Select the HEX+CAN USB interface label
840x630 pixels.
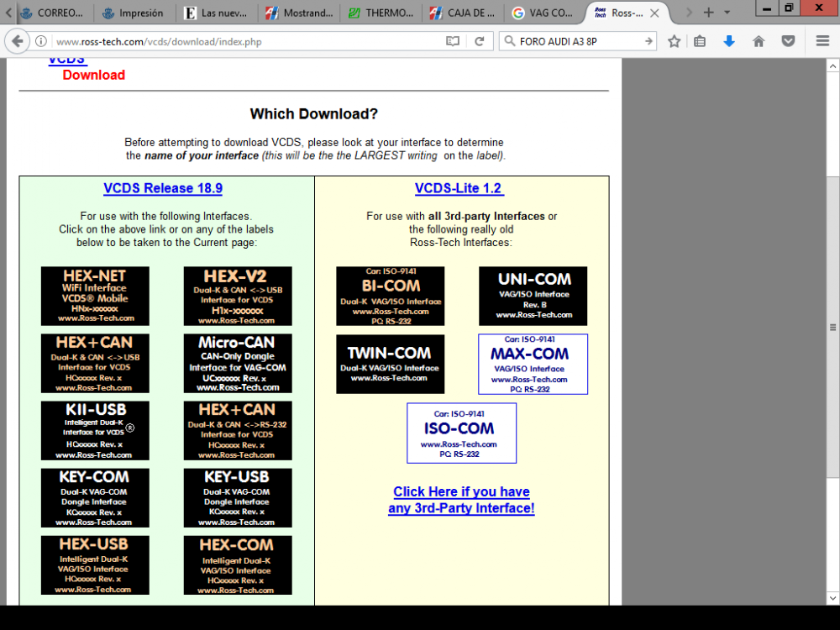[95, 363]
